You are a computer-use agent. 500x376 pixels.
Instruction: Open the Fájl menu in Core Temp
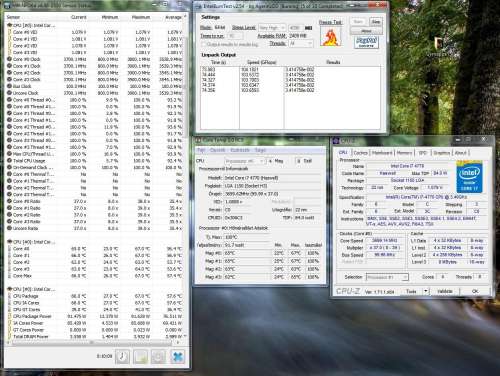201,150
